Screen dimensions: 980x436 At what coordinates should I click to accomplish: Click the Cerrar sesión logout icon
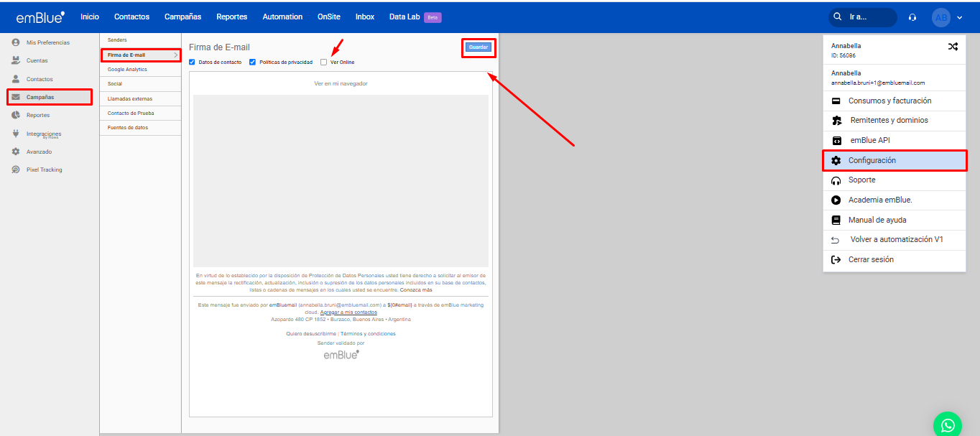point(836,260)
